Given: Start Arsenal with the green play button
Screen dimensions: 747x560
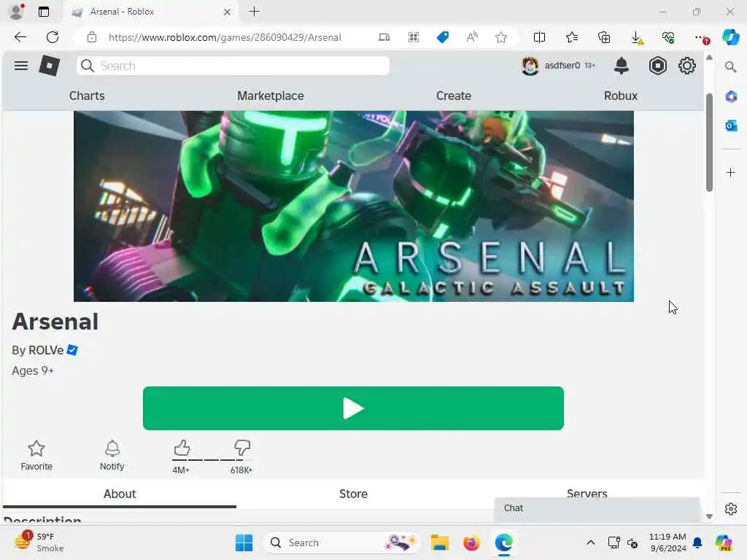Looking at the screenshot, I should [x=353, y=408].
